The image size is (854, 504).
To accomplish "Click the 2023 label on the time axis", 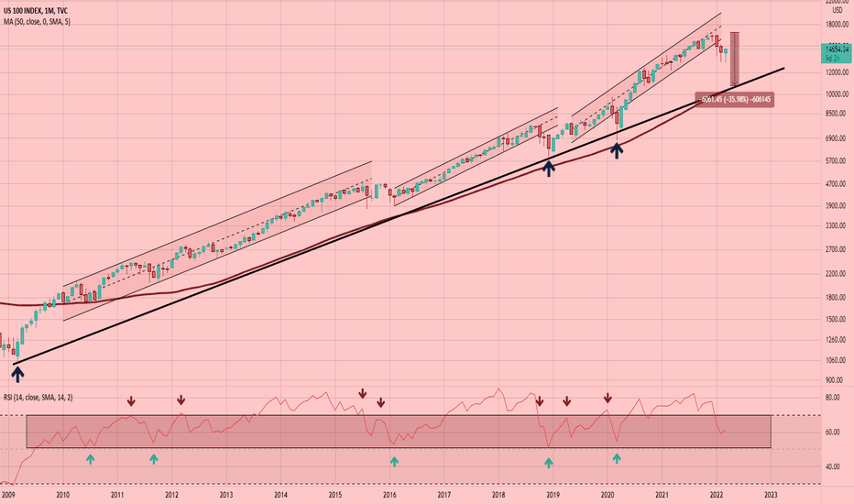I will 771,494.
